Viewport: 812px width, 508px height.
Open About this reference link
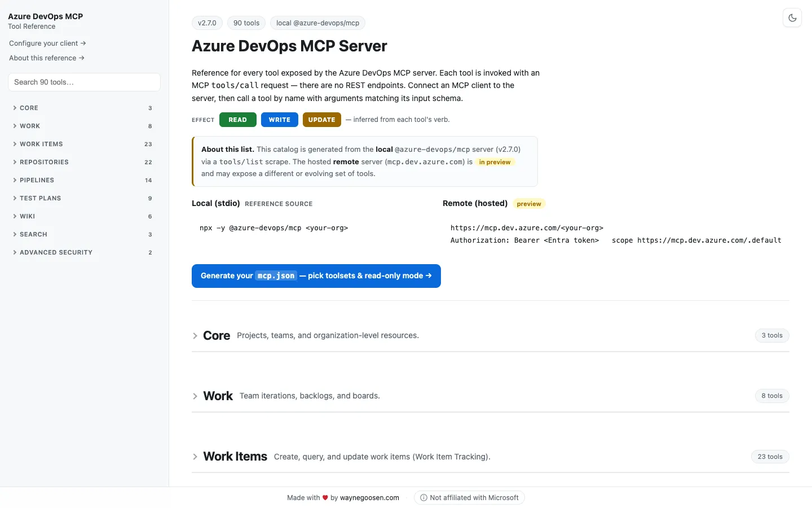point(47,58)
